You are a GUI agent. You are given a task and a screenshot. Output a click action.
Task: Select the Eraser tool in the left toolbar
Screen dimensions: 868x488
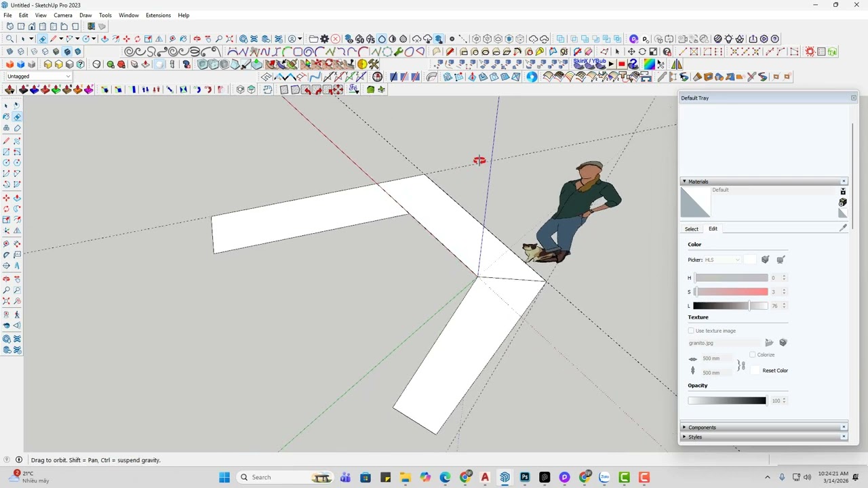point(17,117)
